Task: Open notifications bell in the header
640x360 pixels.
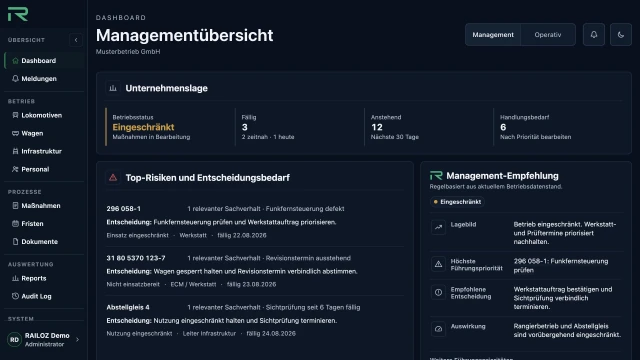Action: [594, 35]
